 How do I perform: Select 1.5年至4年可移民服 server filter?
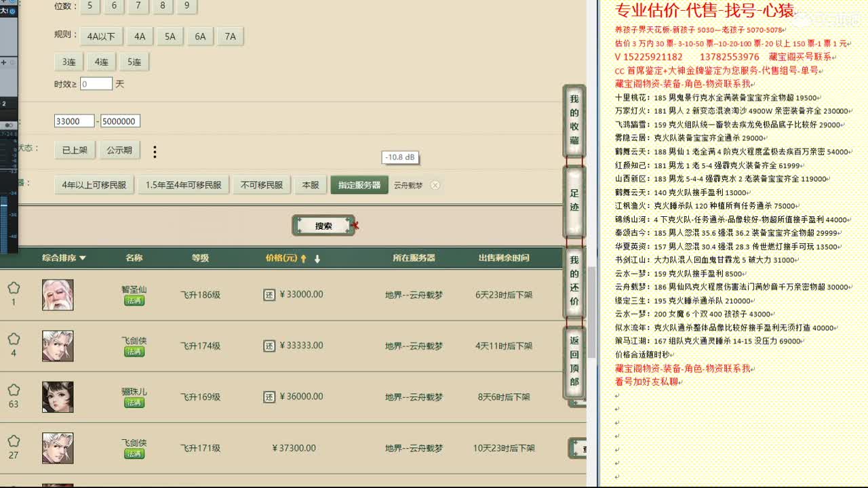click(183, 185)
